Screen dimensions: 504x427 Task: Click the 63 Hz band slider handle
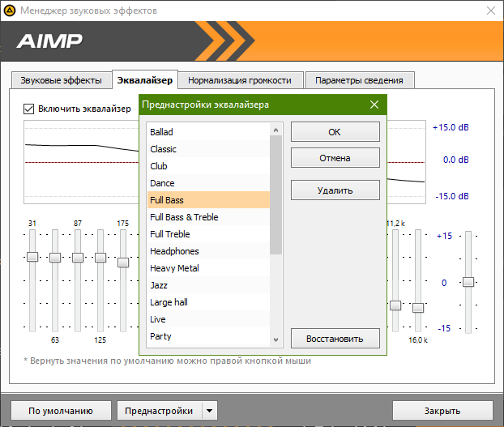55,258
